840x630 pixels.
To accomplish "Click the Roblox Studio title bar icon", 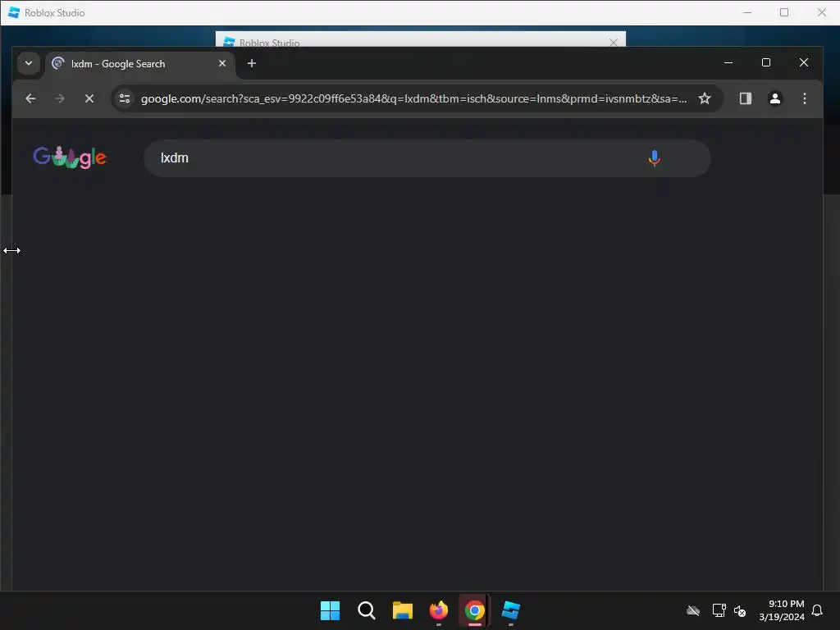I will pyautogui.click(x=14, y=12).
